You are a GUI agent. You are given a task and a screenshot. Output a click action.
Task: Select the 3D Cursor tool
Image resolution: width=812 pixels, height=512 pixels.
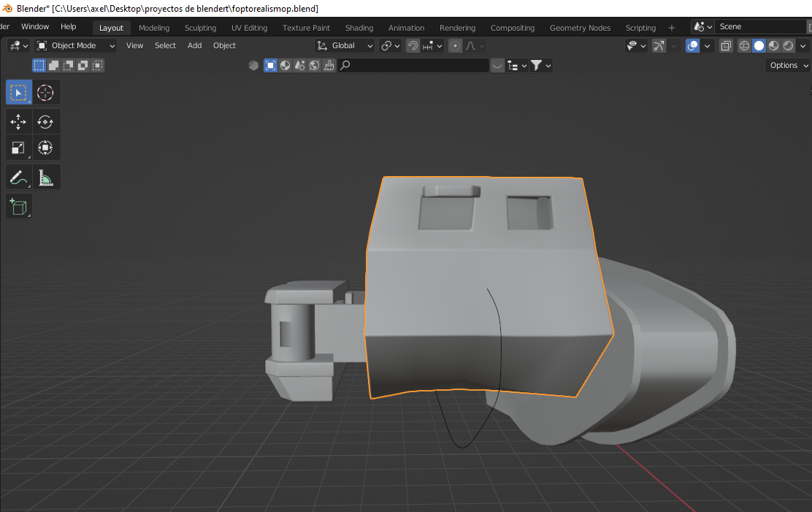(x=45, y=93)
